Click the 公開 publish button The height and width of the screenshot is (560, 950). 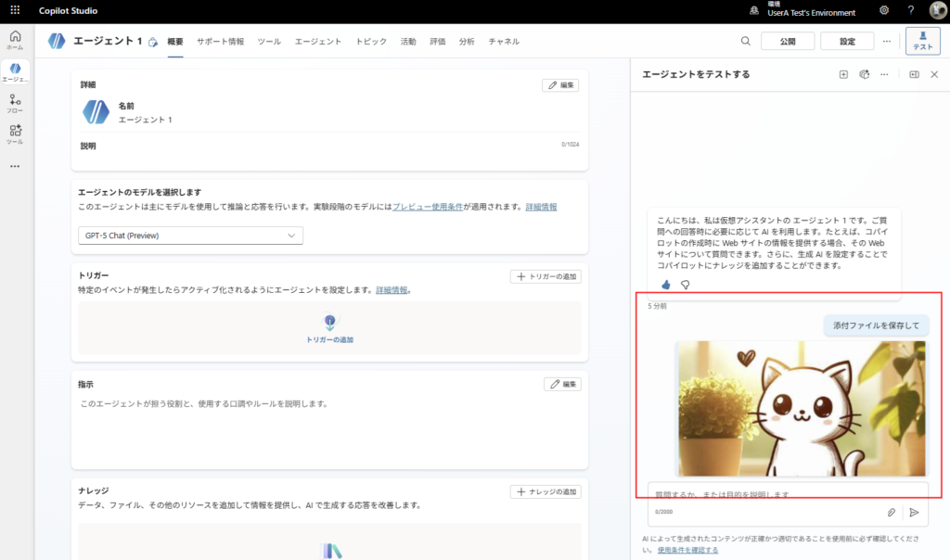click(786, 41)
